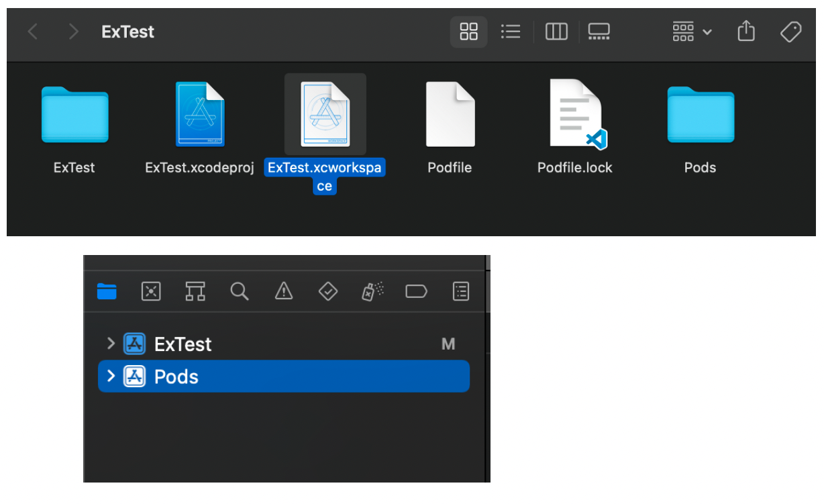Click the Pods project icon in navigator
824x504 pixels.
[x=135, y=376]
